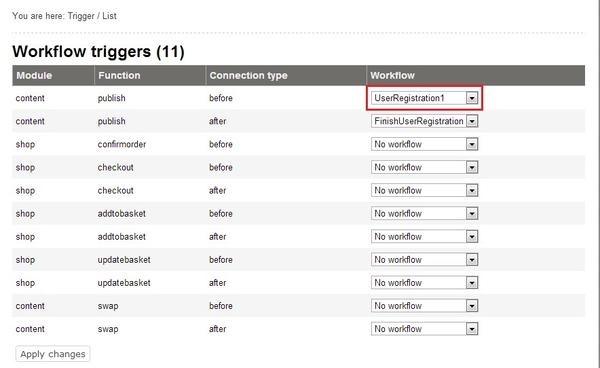The height and width of the screenshot is (368, 600).
Task: Click 'after' connection type in publish row
Action: click(217, 121)
